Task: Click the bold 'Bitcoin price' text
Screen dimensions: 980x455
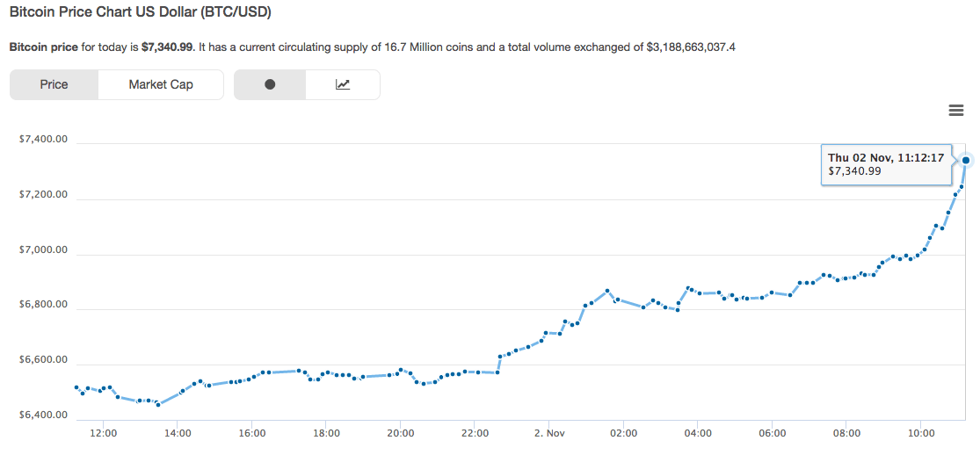Action: [x=44, y=47]
